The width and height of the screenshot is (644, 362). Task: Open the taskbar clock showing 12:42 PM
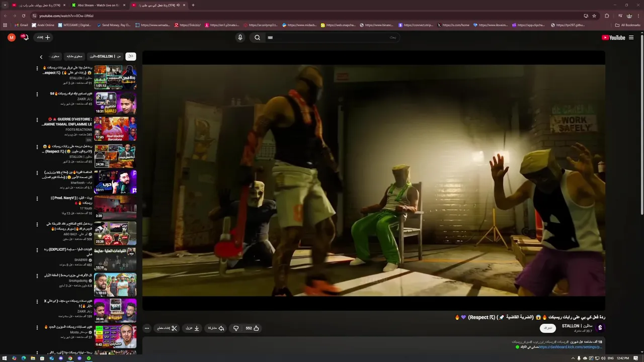(x=623, y=358)
